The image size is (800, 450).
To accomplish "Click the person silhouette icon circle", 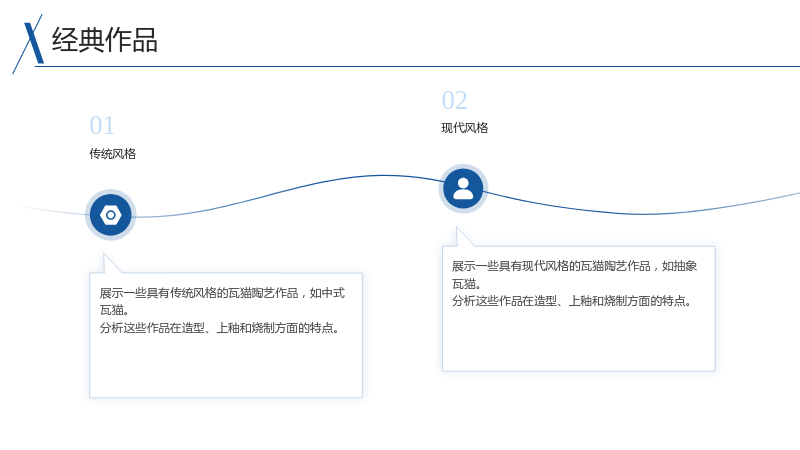I will (463, 189).
